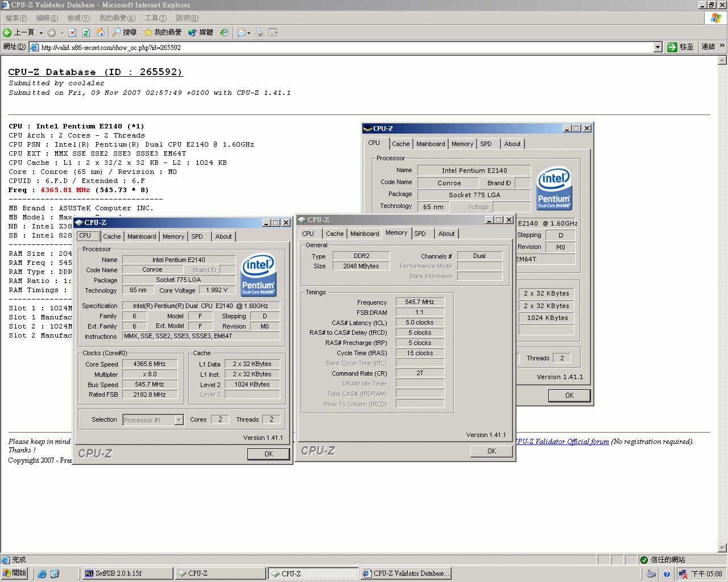Click OK in left CPU-Z window
728x582 pixels.
click(268, 454)
